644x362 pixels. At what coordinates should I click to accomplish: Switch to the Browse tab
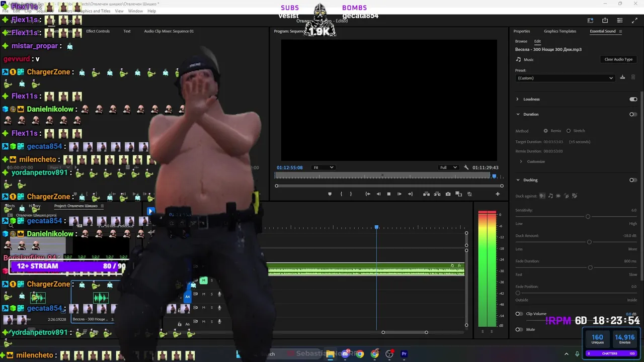tap(521, 41)
